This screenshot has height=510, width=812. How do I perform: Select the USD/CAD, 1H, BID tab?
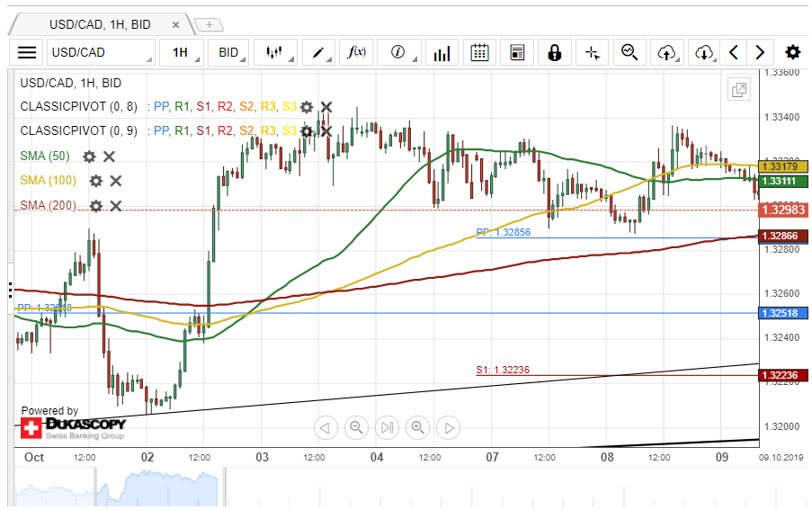97,24
